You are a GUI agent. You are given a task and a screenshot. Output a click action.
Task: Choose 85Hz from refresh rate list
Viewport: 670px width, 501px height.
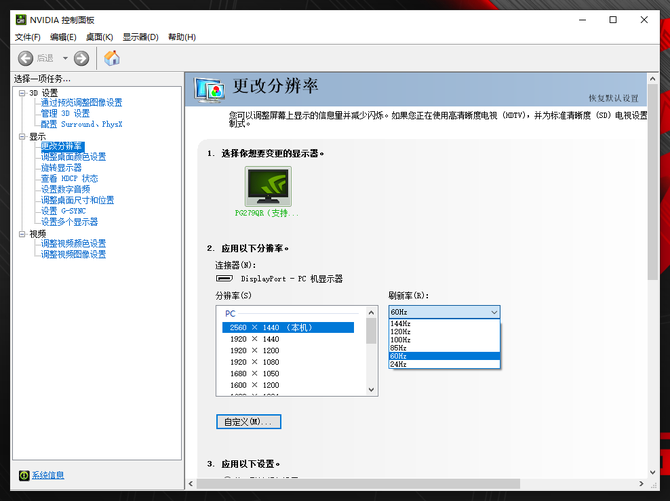coord(444,348)
